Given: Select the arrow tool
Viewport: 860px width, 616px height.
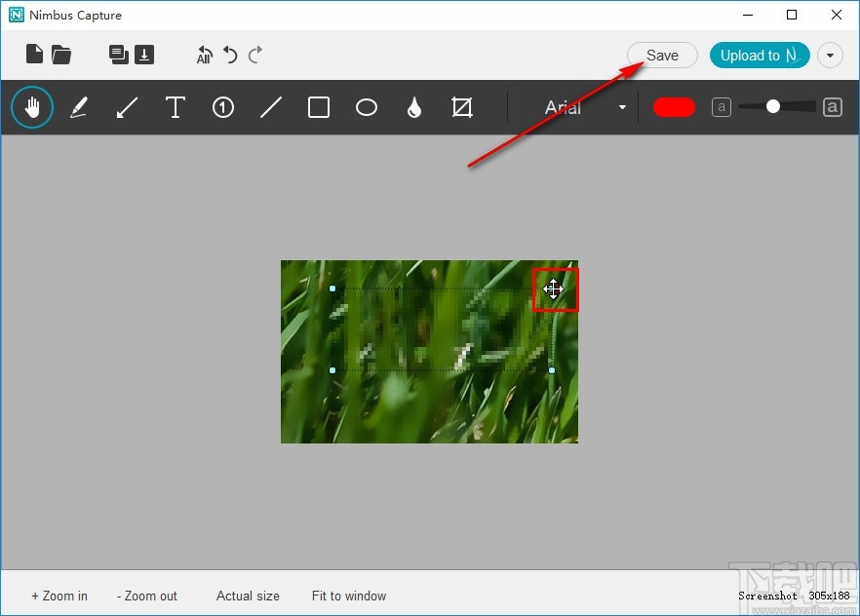Looking at the screenshot, I should pos(127,107).
